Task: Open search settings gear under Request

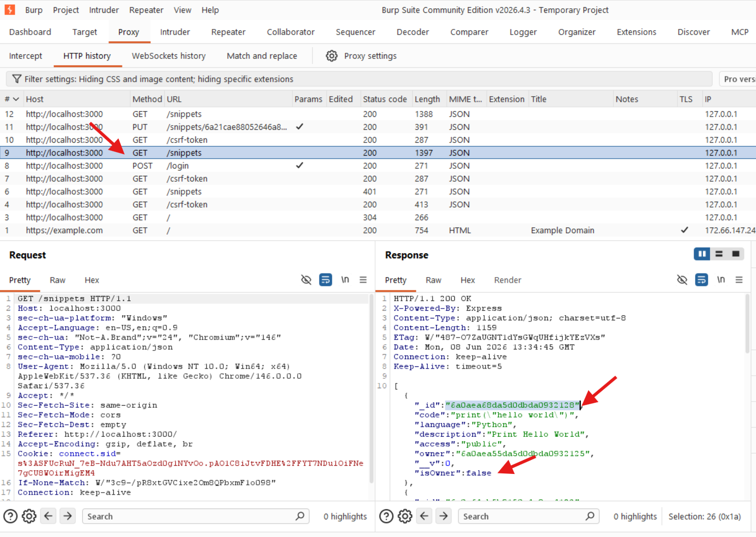Action: (29, 516)
